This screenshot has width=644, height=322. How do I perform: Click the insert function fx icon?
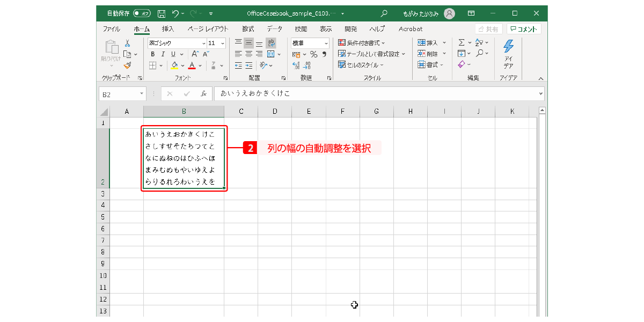coord(203,94)
